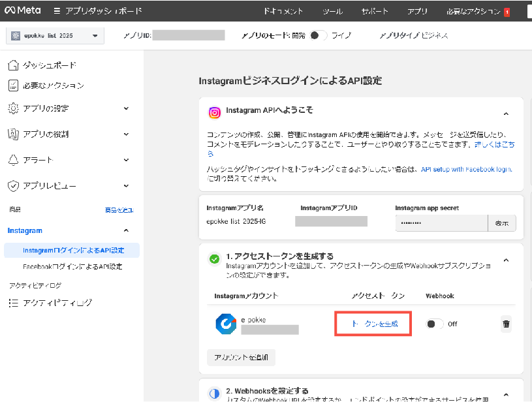The width and height of the screenshot is (532, 402).
Task: Open the API setup with Facebook login link
Action: coord(467,169)
